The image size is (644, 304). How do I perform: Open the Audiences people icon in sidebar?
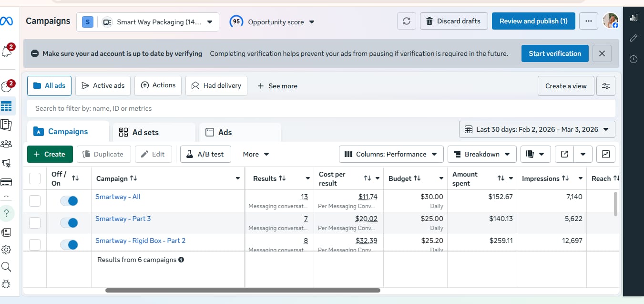tap(7, 144)
